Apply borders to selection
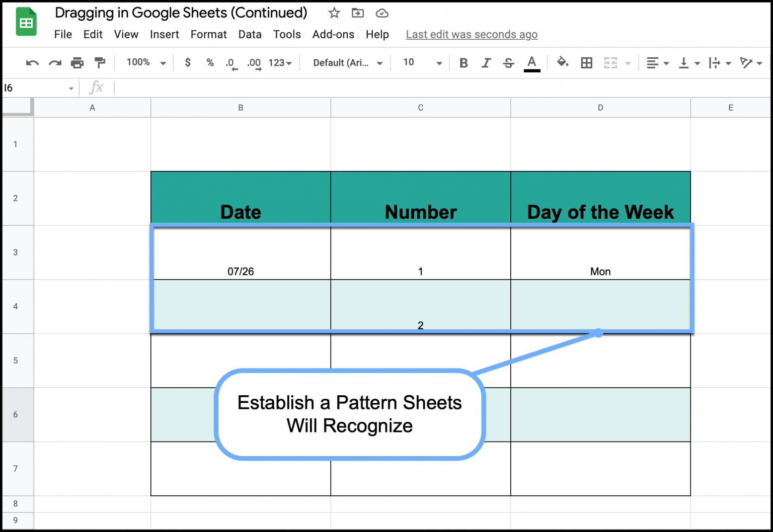 click(586, 62)
